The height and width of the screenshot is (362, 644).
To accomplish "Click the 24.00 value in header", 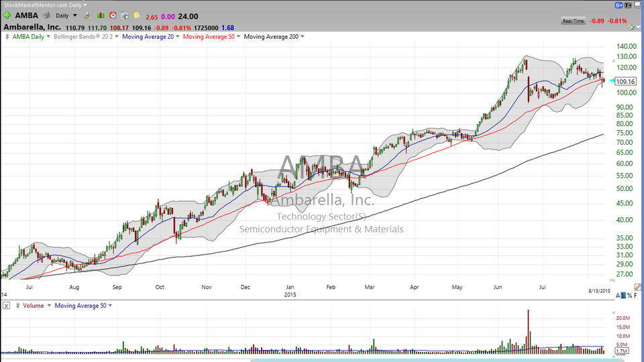I will [x=188, y=16].
